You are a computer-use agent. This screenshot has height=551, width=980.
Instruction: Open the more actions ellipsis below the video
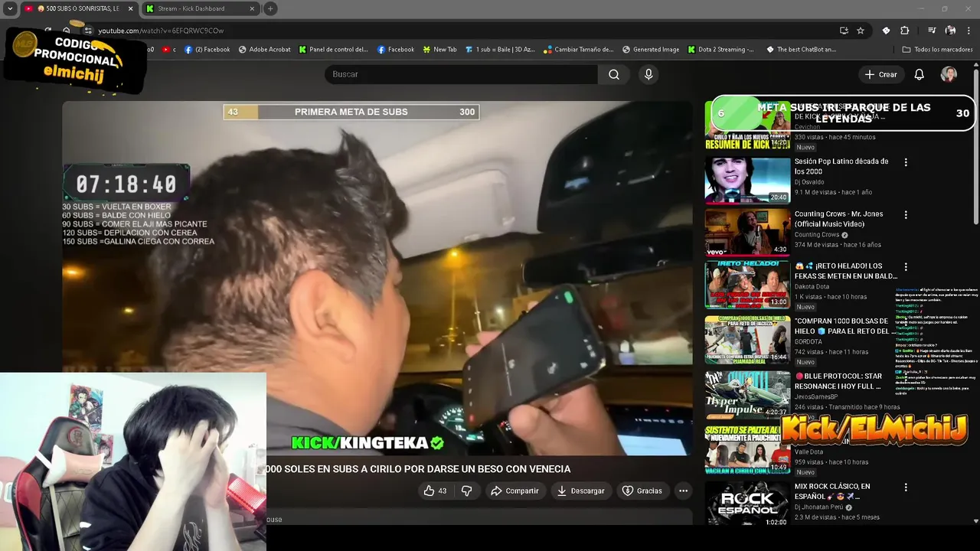(x=683, y=491)
